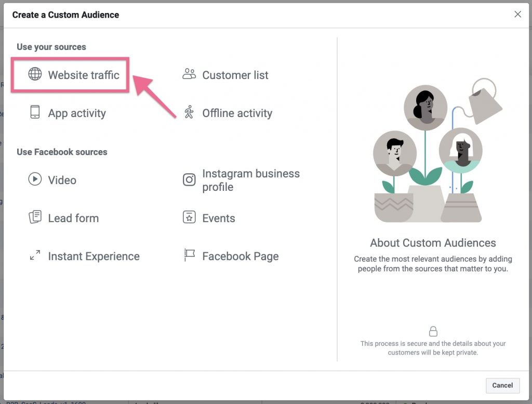Choose the Website traffic text label
The image size is (532, 404).
(84, 75)
